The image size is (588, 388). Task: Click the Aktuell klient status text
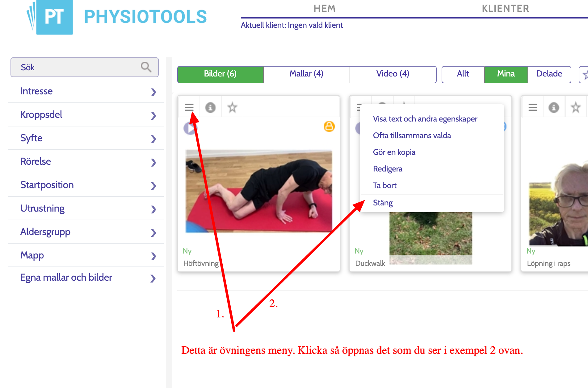coord(292,25)
